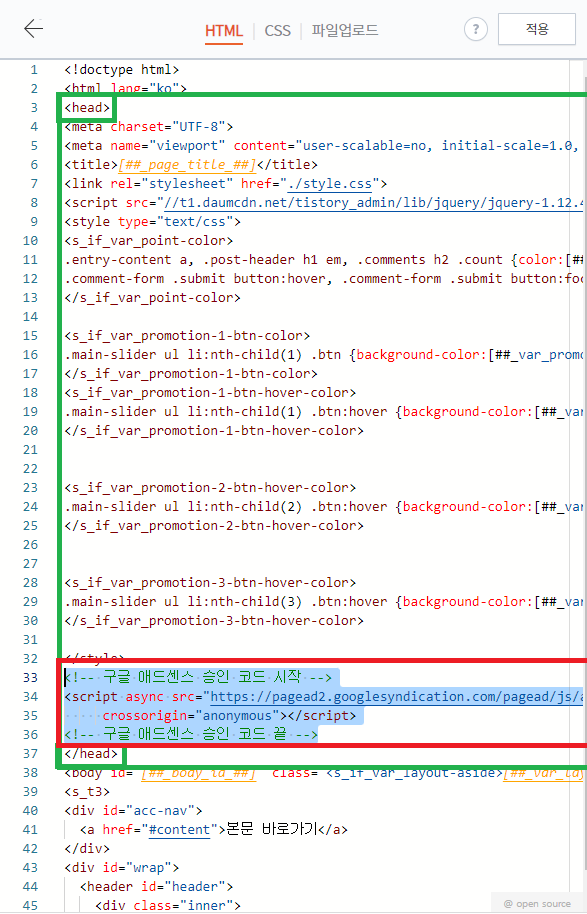The height and width of the screenshot is (914, 587).
Task: Click the <div id="acc-nav"> line
Action: [x=133, y=811]
